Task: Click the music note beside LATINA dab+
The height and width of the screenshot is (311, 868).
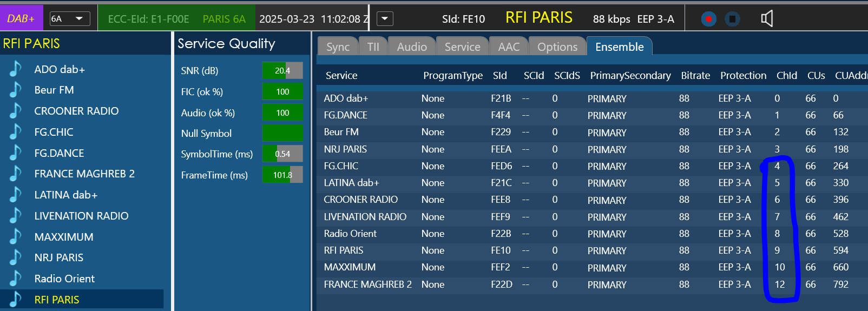Action: coord(16,195)
